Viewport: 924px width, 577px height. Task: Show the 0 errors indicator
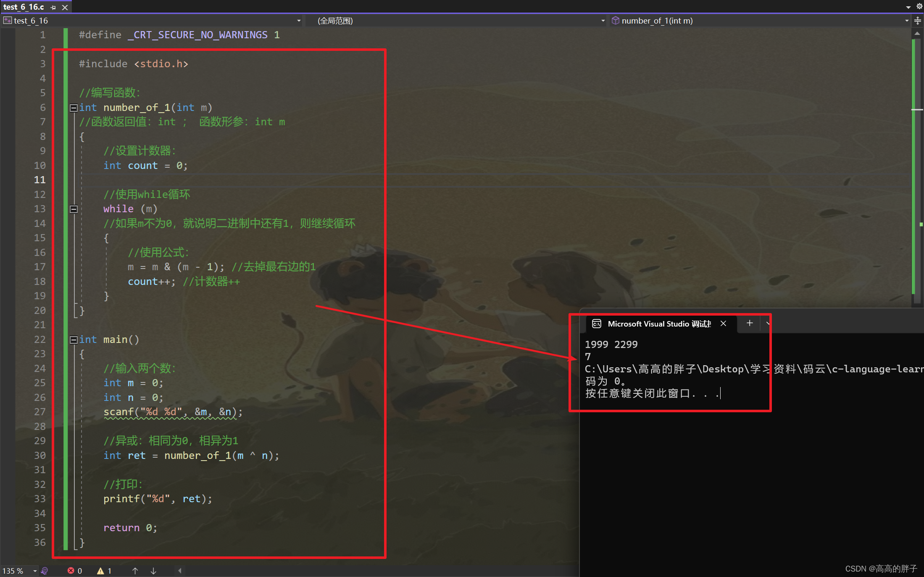pos(75,571)
